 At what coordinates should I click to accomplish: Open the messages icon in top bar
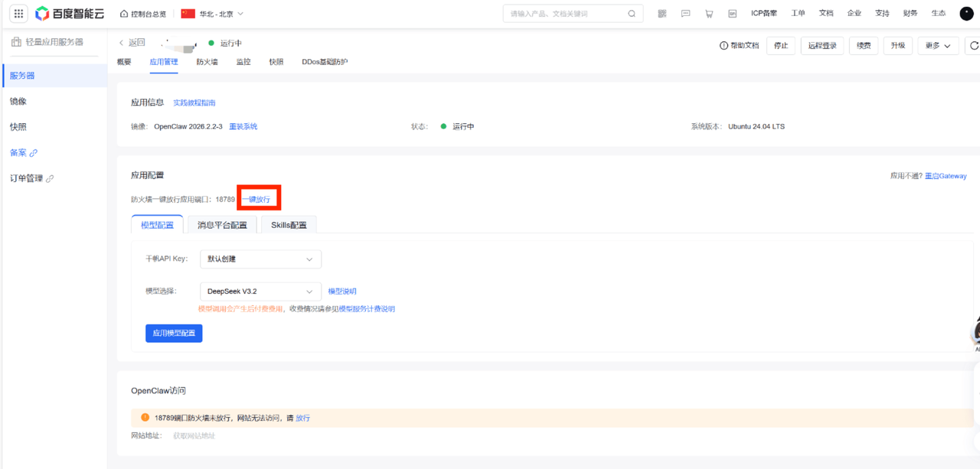[685, 14]
